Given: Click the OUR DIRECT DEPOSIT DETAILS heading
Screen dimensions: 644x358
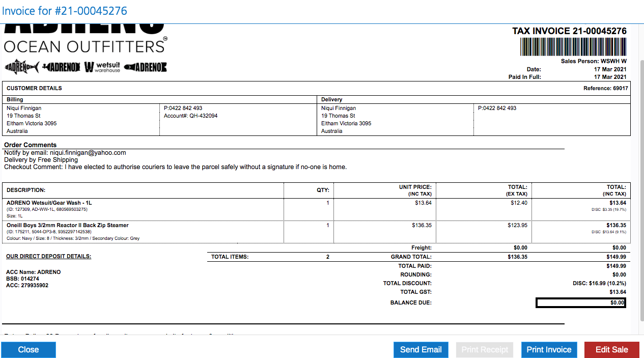Looking at the screenshot, I should click(x=48, y=256).
